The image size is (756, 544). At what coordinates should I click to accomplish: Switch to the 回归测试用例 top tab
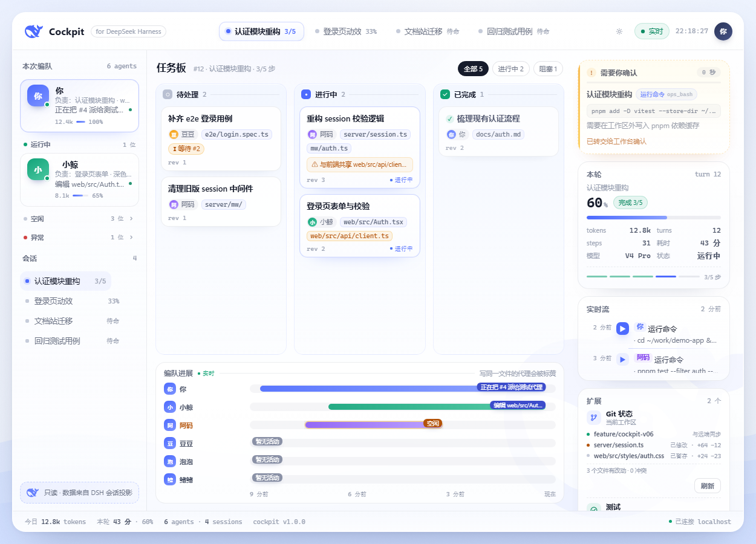coord(513,31)
